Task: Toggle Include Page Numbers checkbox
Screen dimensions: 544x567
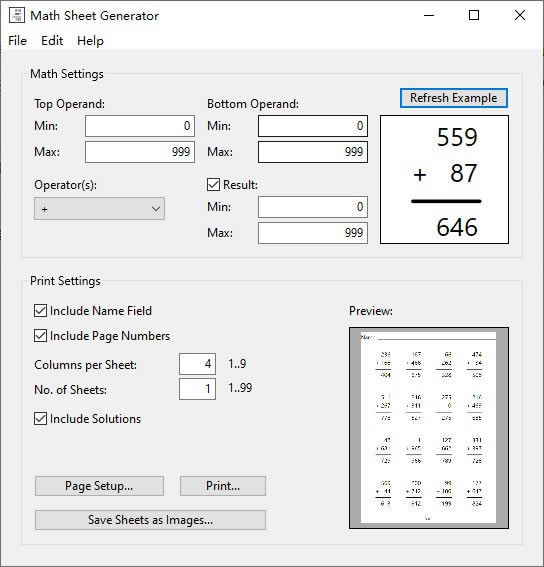Action: (x=40, y=336)
